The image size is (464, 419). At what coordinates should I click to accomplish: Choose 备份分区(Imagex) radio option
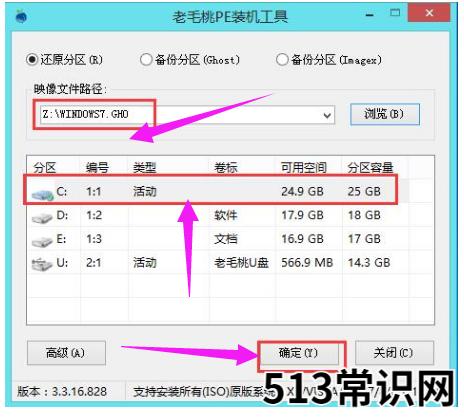click(x=282, y=60)
